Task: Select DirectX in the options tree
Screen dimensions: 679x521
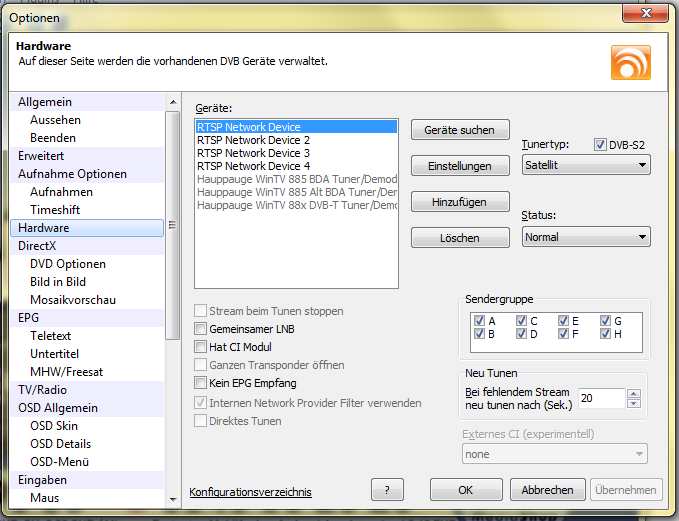Action: 37,246
